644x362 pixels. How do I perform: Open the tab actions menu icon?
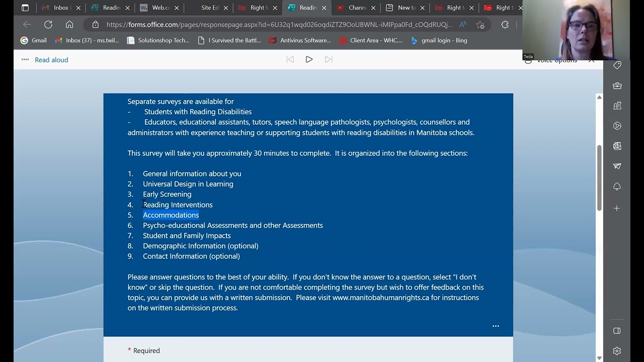(x=25, y=8)
